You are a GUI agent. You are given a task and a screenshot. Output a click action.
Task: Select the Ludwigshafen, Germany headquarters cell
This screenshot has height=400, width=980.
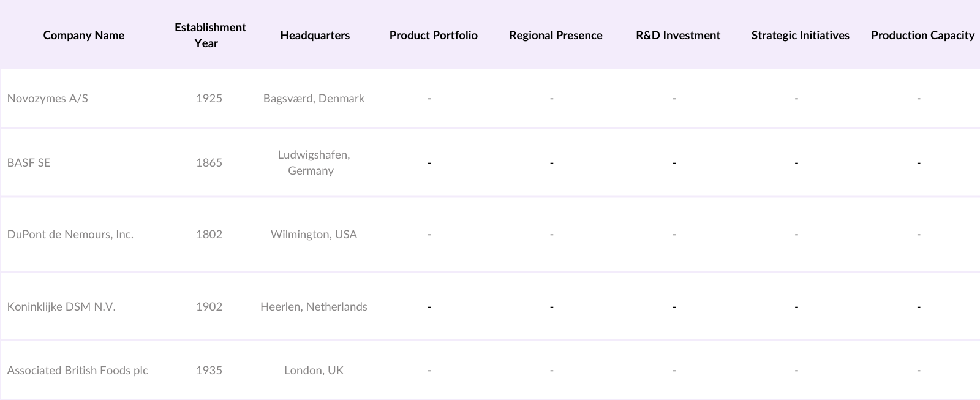click(314, 163)
